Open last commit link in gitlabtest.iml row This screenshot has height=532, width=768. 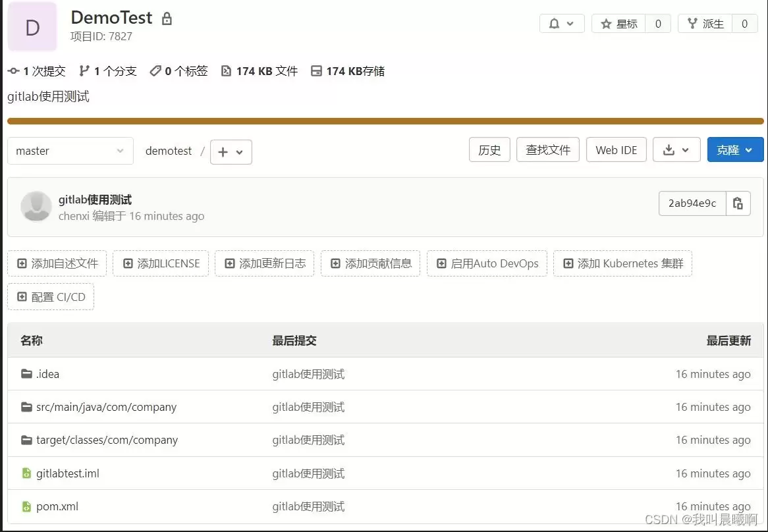click(308, 473)
